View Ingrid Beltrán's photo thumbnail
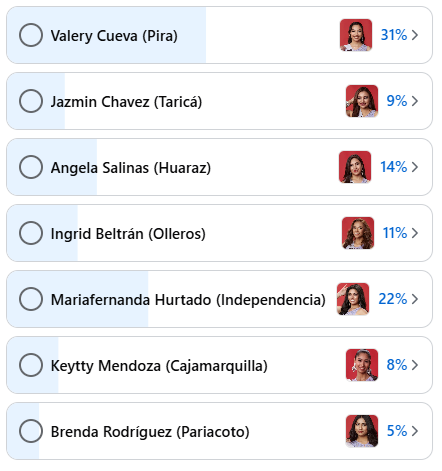442x471 pixels. coord(358,233)
